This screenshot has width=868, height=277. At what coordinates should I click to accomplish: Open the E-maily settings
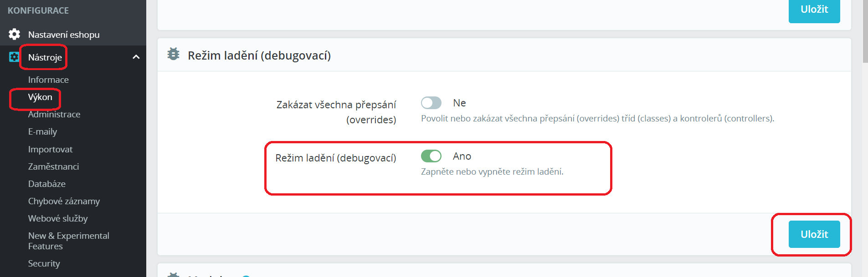42,131
